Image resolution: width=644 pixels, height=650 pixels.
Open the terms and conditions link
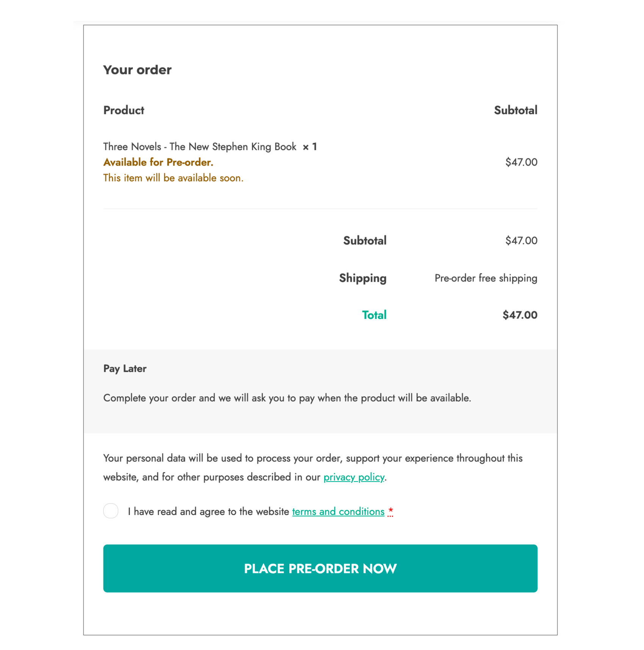[338, 511]
